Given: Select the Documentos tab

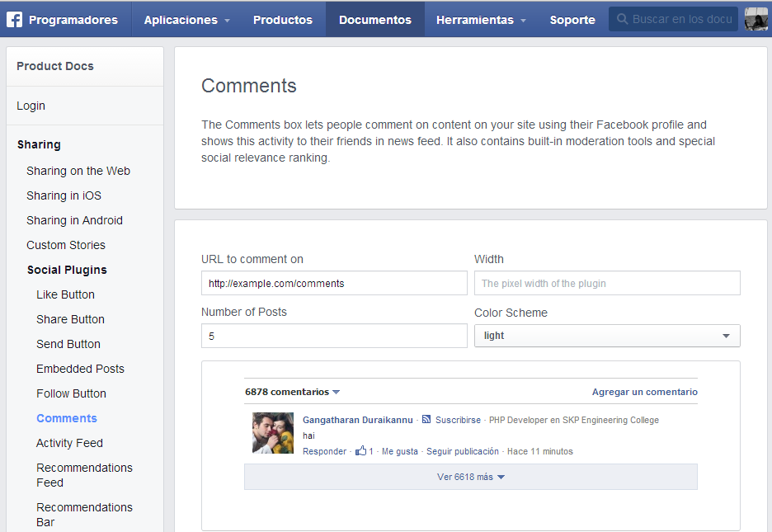Looking at the screenshot, I should 375,20.
